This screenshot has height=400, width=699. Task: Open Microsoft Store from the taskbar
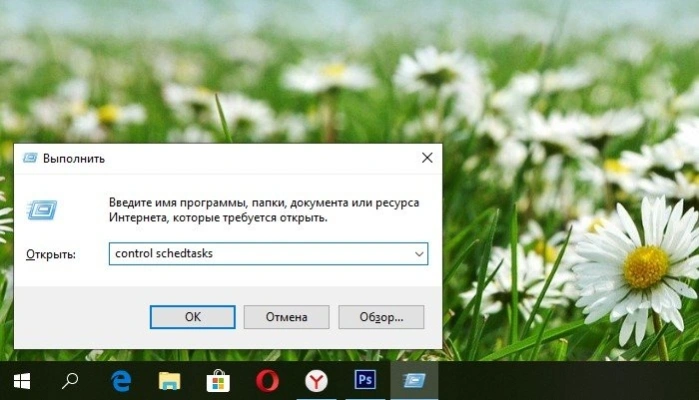(x=218, y=381)
